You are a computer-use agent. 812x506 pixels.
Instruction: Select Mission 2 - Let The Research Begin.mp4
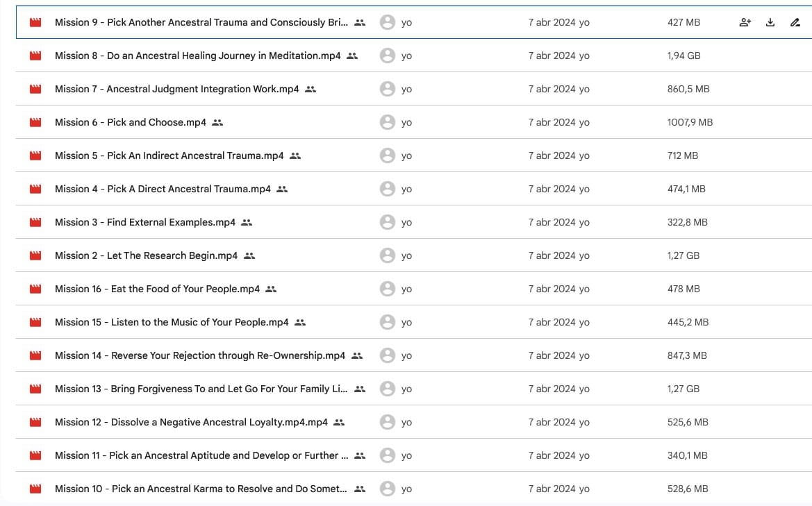(146, 255)
